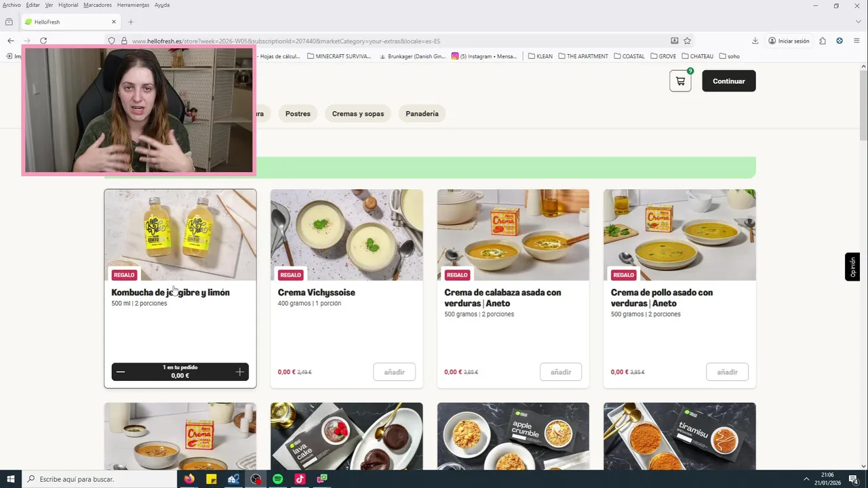Click the Crema de calabaza asada title

[502, 298]
